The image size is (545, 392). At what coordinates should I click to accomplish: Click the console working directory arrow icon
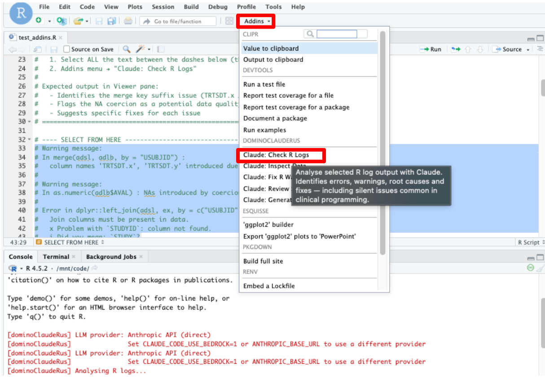click(95, 268)
